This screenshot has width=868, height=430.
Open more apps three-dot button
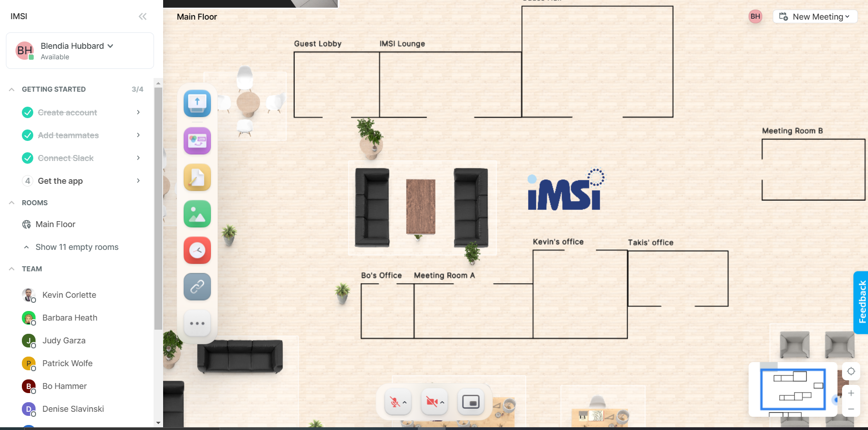(x=197, y=323)
